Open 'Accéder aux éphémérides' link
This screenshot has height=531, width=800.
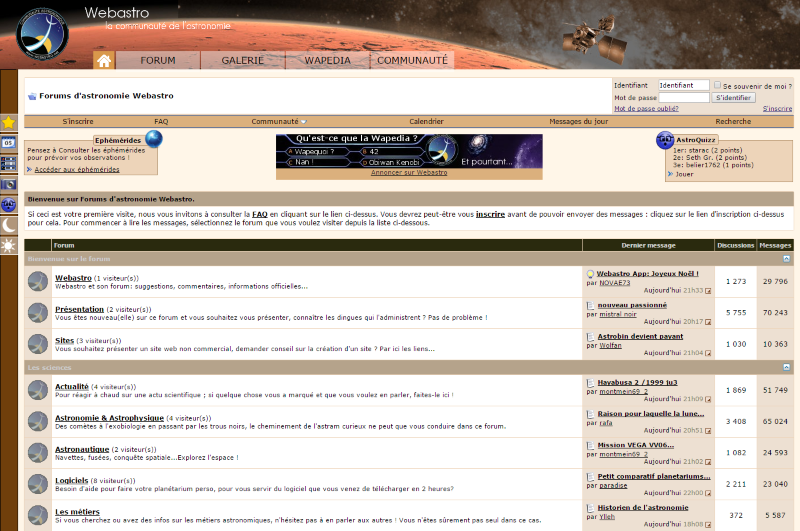pyautogui.click(x=77, y=169)
